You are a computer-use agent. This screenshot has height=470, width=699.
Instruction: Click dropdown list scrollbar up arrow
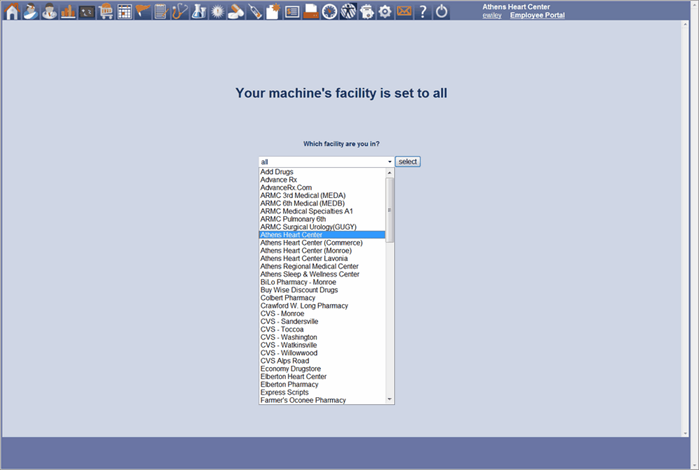[x=390, y=173]
